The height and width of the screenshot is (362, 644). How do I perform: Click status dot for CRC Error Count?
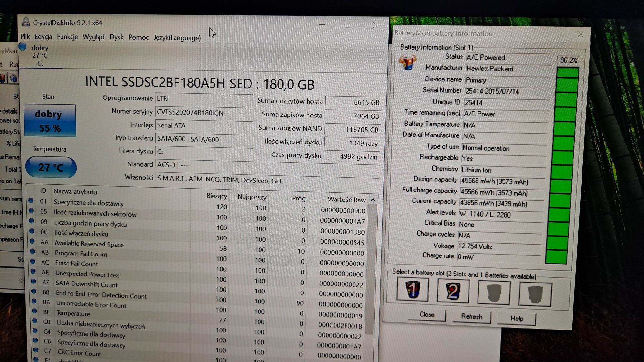tap(36, 350)
